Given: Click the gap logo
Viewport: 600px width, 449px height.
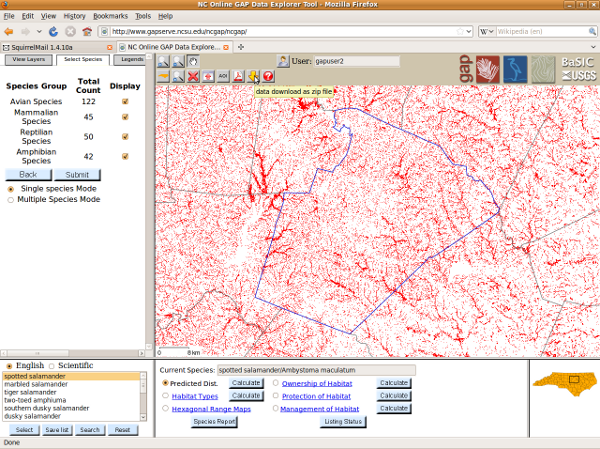Looking at the screenshot, I should tap(465, 69).
